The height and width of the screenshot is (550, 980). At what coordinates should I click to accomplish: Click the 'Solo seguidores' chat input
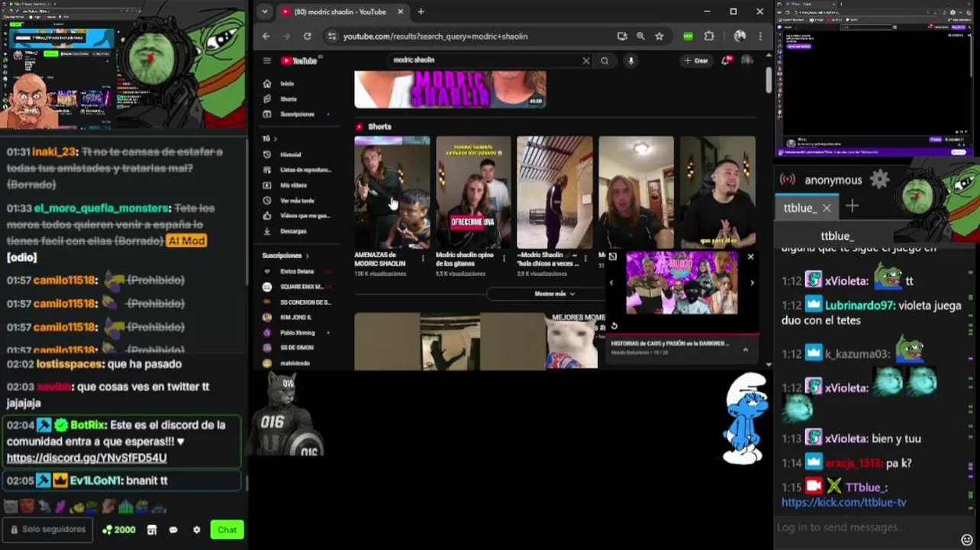(48, 529)
